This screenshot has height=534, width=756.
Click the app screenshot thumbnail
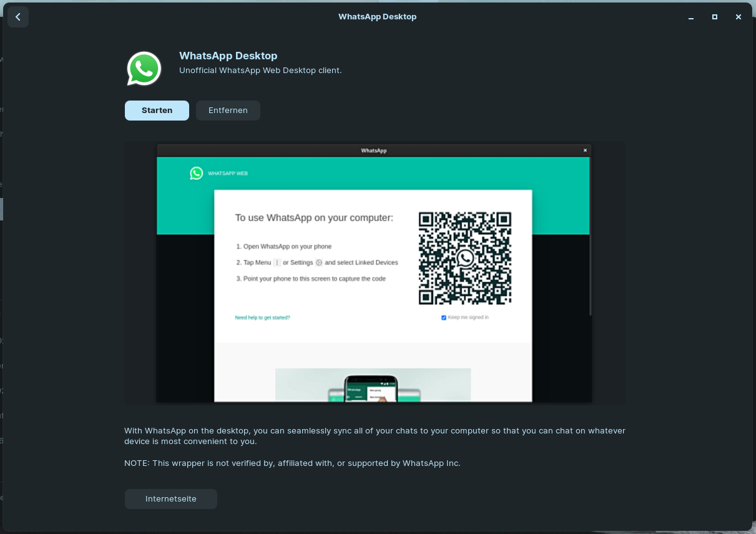(375, 274)
